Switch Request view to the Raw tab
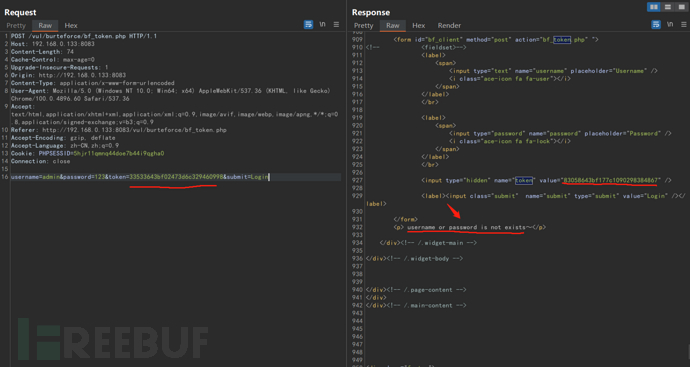The width and height of the screenshot is (690, 367). (x=45, y=26)
